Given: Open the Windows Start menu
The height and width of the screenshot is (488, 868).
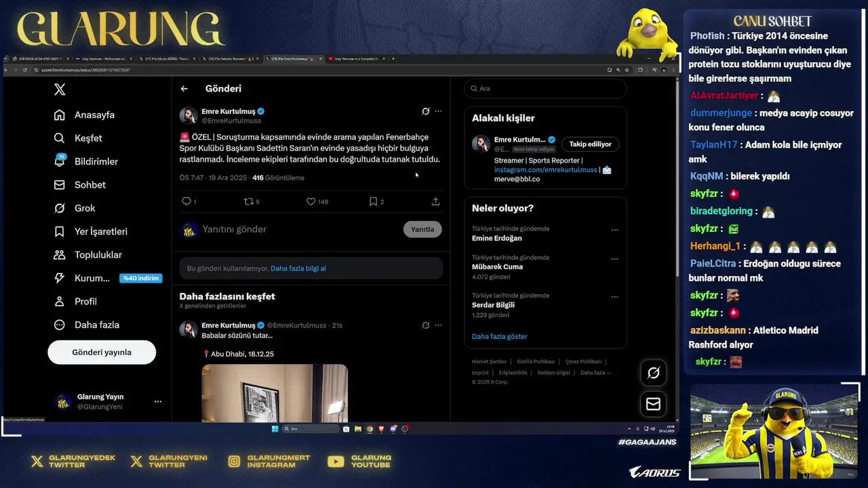Looking at the screenshot, I should [275, 429].
